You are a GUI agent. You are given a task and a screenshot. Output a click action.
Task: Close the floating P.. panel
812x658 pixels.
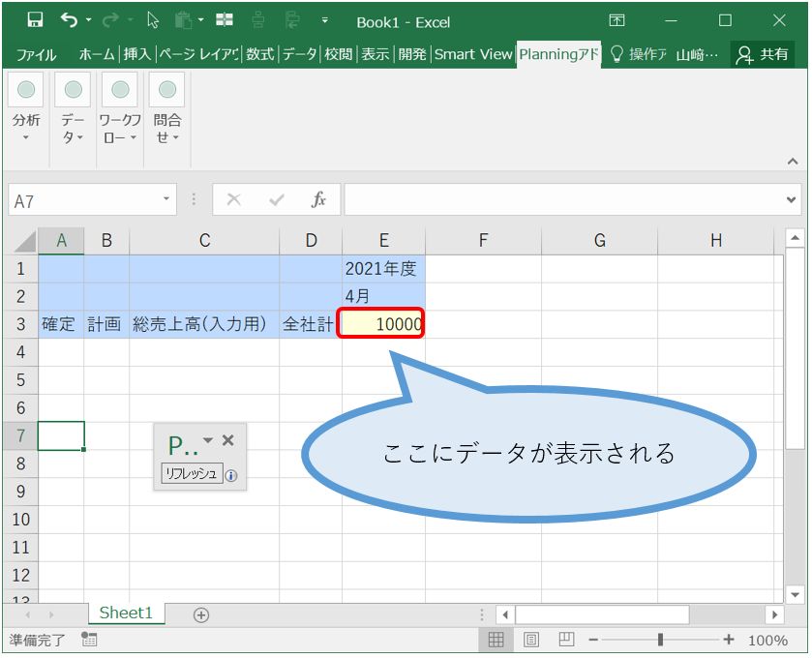click(228, 440)
